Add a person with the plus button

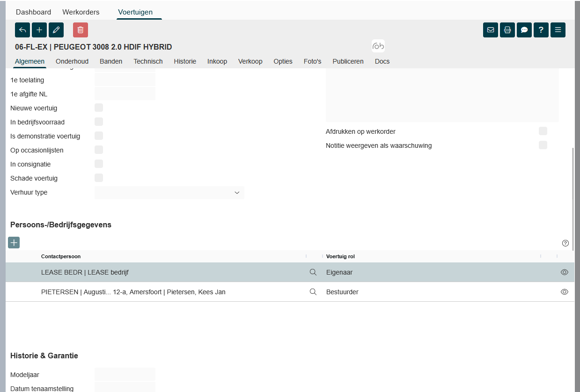(14, 242)
